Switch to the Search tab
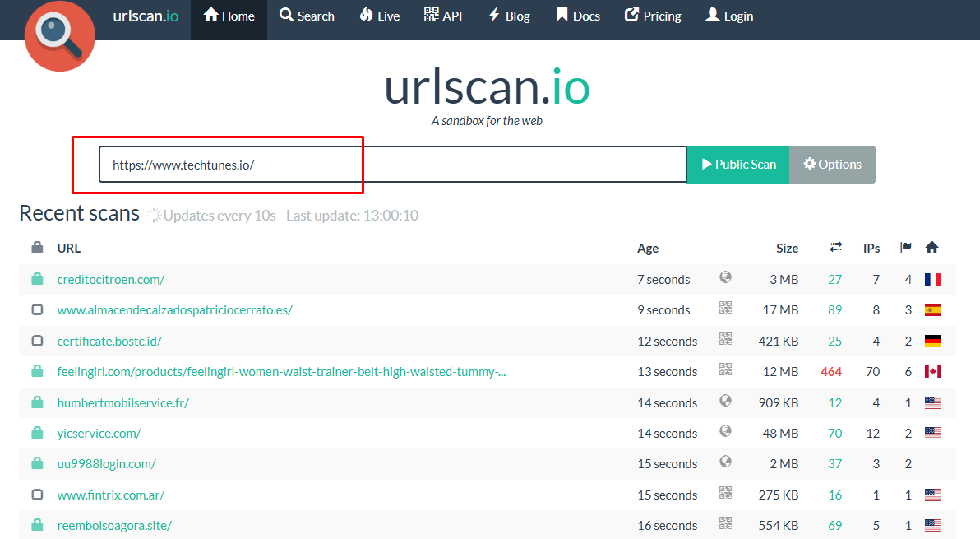The width and height of the screenshot is (980, 539). coord(307,15)
